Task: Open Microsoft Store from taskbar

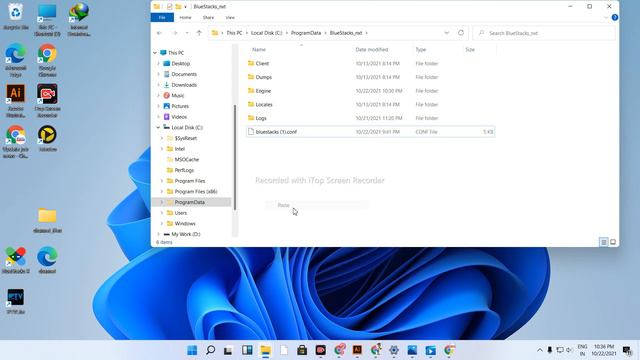Action: pos(302,350)
